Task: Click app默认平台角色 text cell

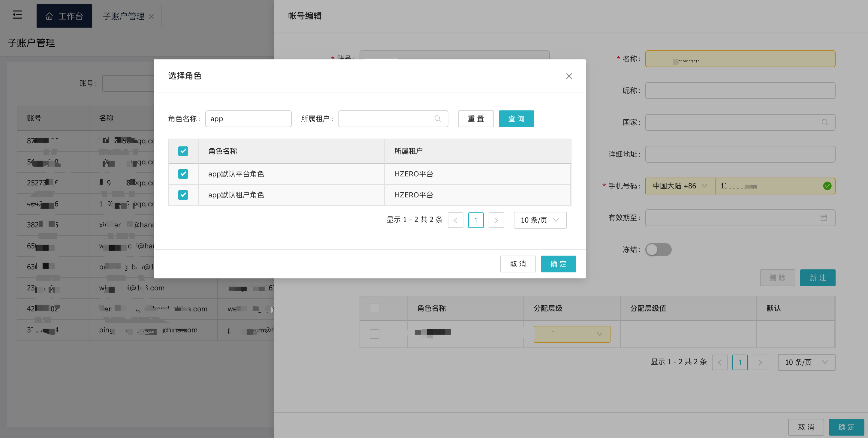Action: pos(236,174)
